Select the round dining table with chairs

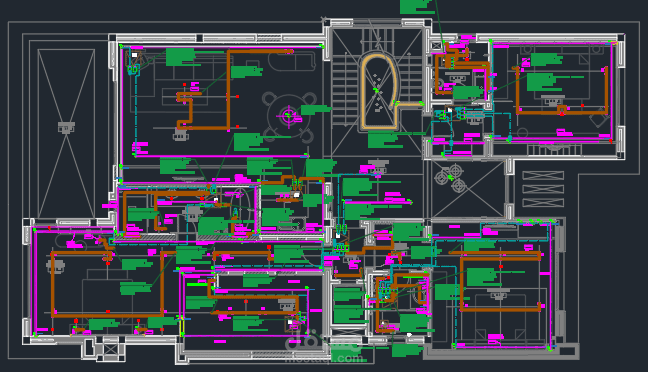288,117
